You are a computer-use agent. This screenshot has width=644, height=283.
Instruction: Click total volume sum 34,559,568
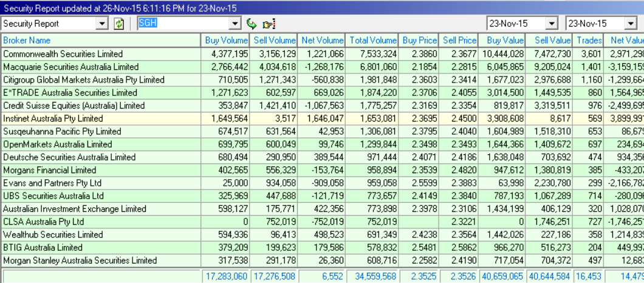pyautogui.click(x=372, y=276)
